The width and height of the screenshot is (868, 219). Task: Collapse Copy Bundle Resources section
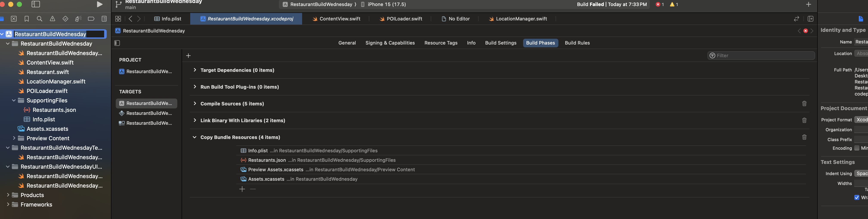click(195, 137)
